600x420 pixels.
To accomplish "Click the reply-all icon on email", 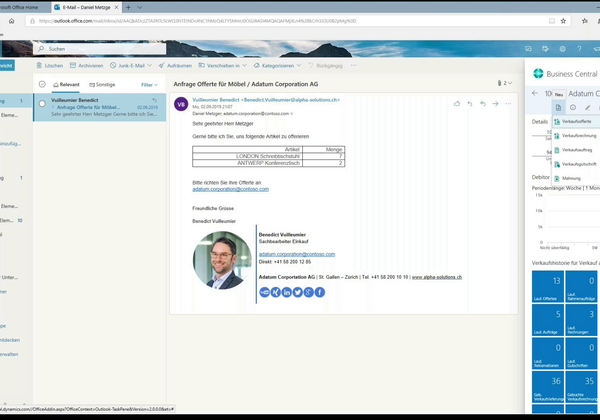I will tap(483, 104).
